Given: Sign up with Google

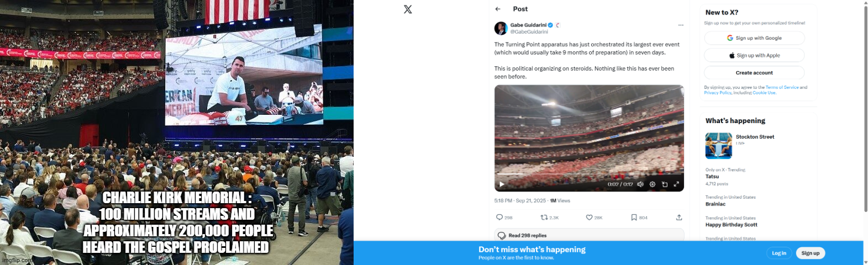Looking at the screenshot, I should click(x=754, y=38).
